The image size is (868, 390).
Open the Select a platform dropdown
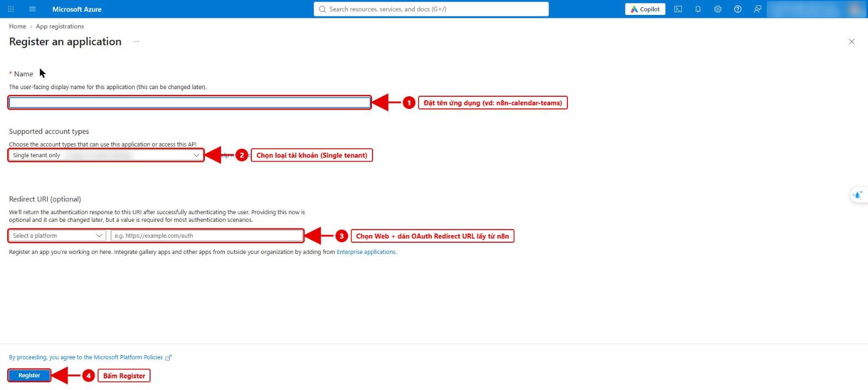58,236
